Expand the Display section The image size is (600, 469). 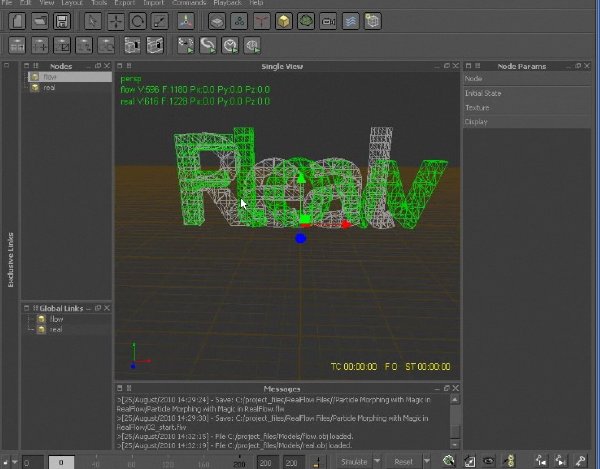pos(527,122)
